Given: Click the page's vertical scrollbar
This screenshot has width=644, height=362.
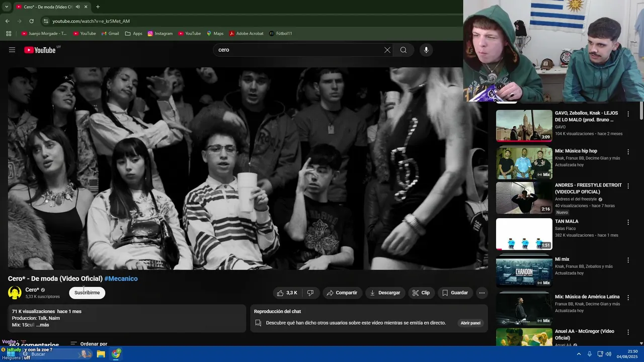Looking at the screenshot, I should (x=641, y=111).
